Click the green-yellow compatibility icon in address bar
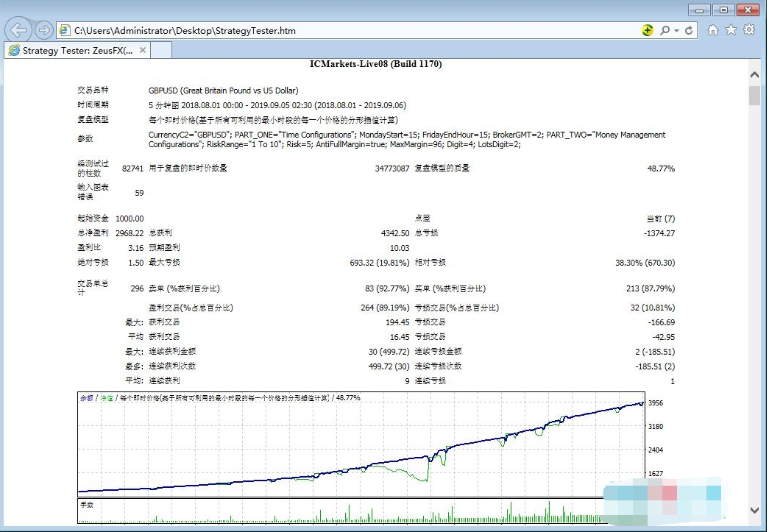 pos(647,30)
